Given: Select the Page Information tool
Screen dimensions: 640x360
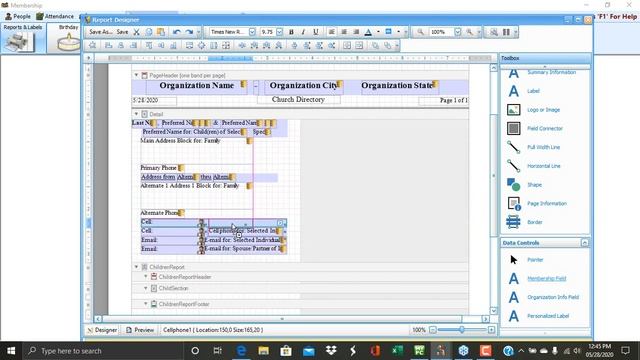Looking at the screenshot, I should (547, 203).
